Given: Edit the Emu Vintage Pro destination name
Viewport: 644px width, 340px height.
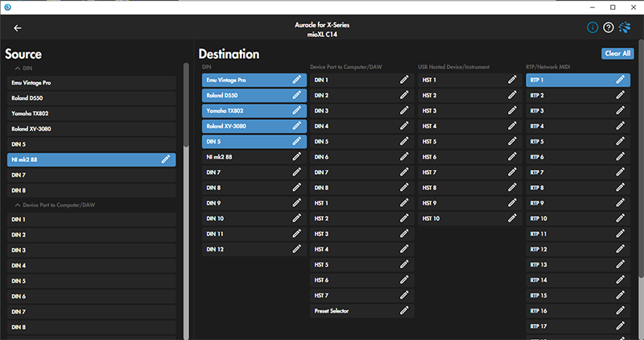Looking at the screenshot, I should tap(296, 80).
